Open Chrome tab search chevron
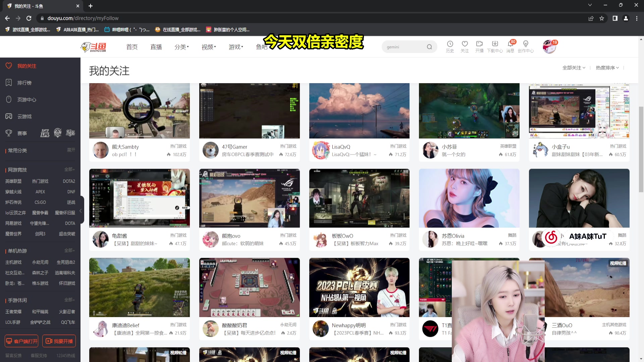The image size is (644, 362). click(x=590, y=5)
